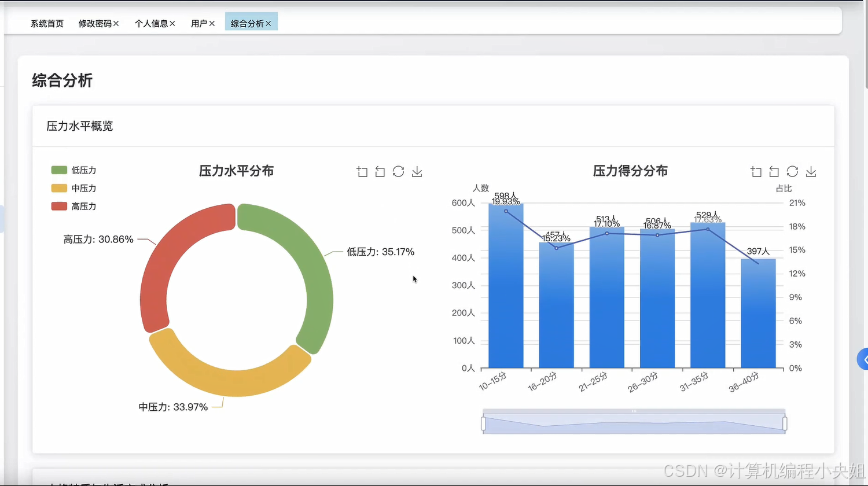
Task: Click the 10-15分 bar
Action: pos(506,286)
